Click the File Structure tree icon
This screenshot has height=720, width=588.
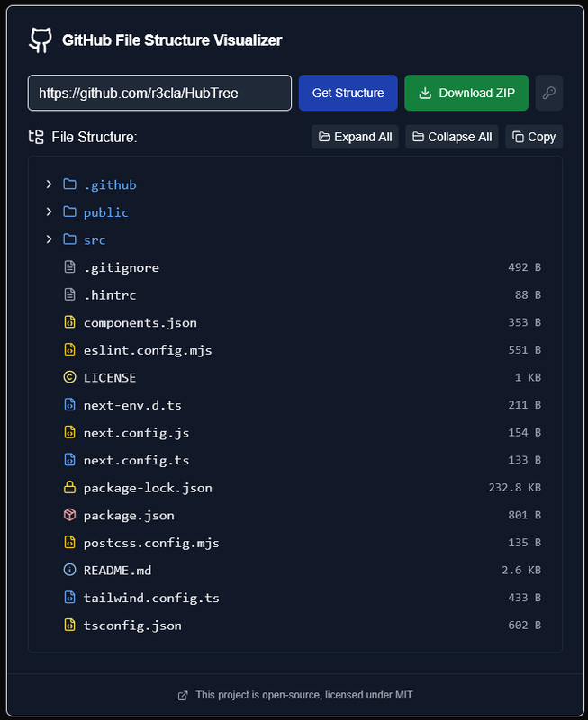point(36,137)
